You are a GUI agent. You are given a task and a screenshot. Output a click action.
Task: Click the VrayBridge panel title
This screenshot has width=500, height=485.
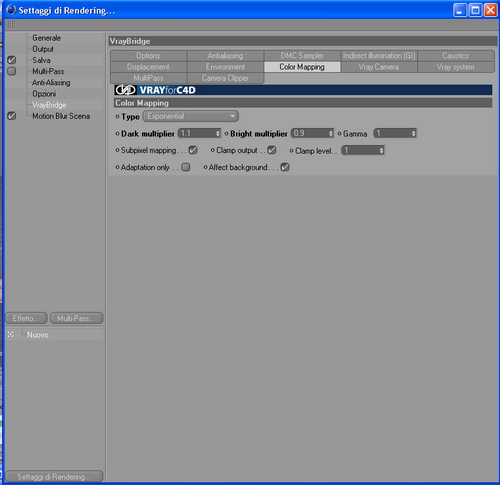[303, 41]
